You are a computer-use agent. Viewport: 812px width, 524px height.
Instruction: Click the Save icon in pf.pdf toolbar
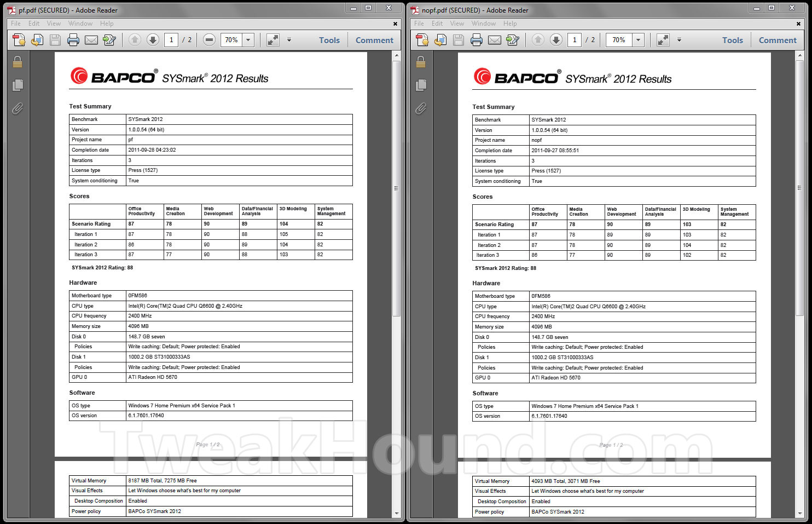[x=55, y=40]
